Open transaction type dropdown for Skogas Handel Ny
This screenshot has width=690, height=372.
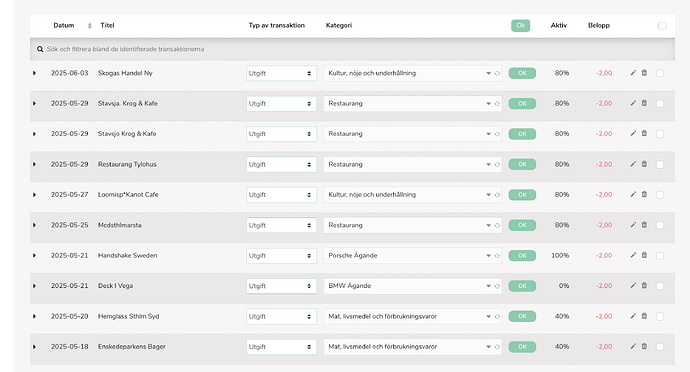(x=281, y=73)
